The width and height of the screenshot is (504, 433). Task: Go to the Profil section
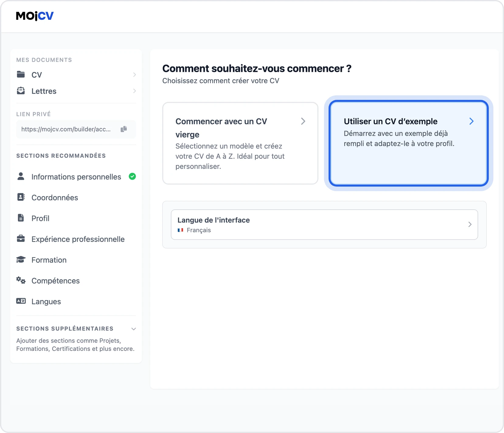pyautogui.click(x=76, y=218)
